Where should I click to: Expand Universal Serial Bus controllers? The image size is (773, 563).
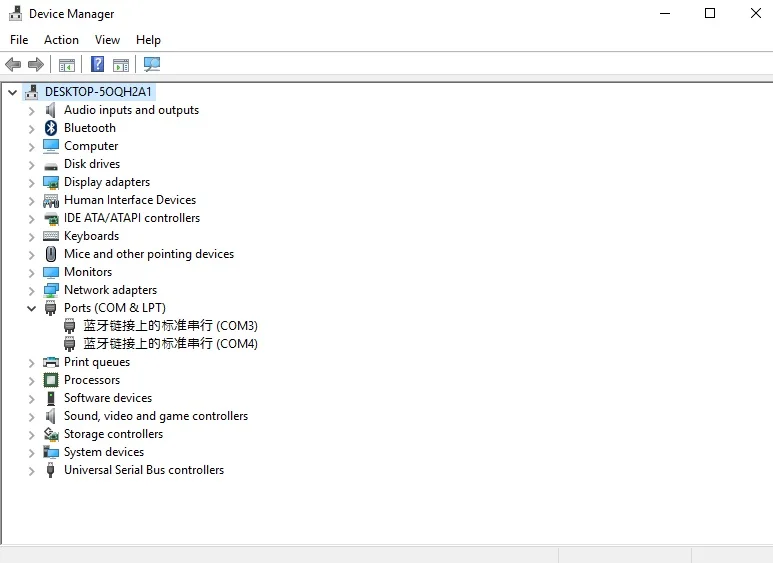point(32,471)
